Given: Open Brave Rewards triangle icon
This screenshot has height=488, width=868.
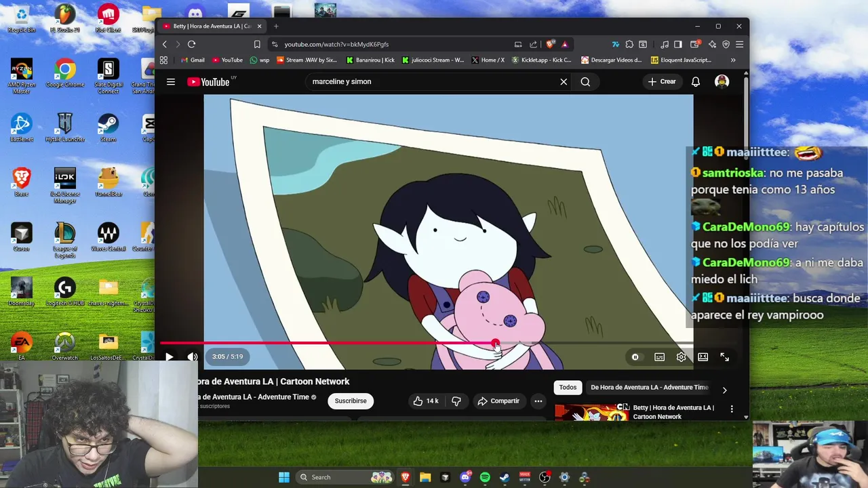Looking at the screenshot, I should 565,44.
